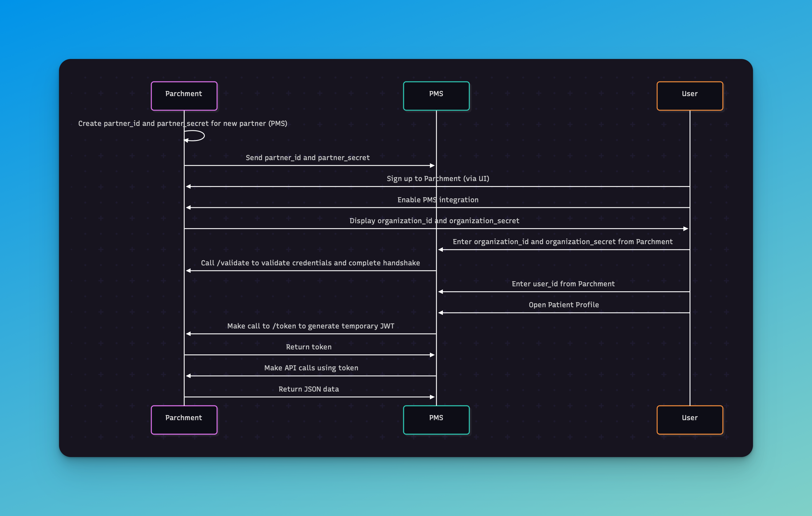Click the 'Return token' message label
Screen dimensions: 812x516
pos(309,347)
